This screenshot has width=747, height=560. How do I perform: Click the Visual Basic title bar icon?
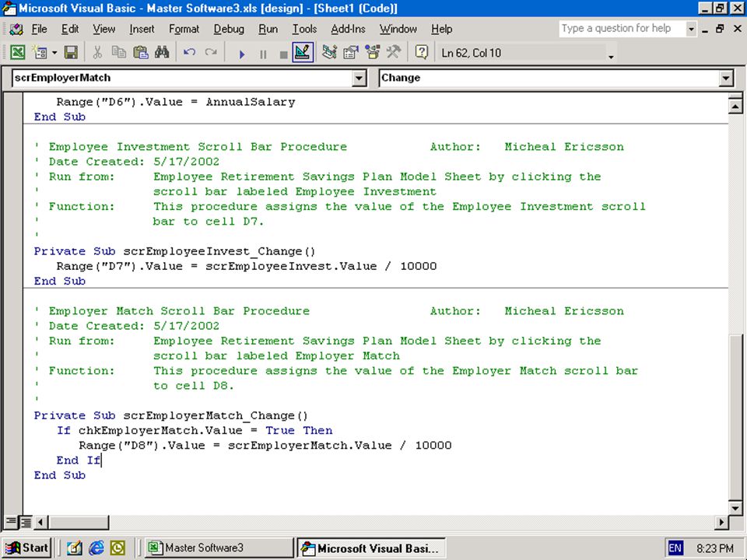click(x=9, y=8)
